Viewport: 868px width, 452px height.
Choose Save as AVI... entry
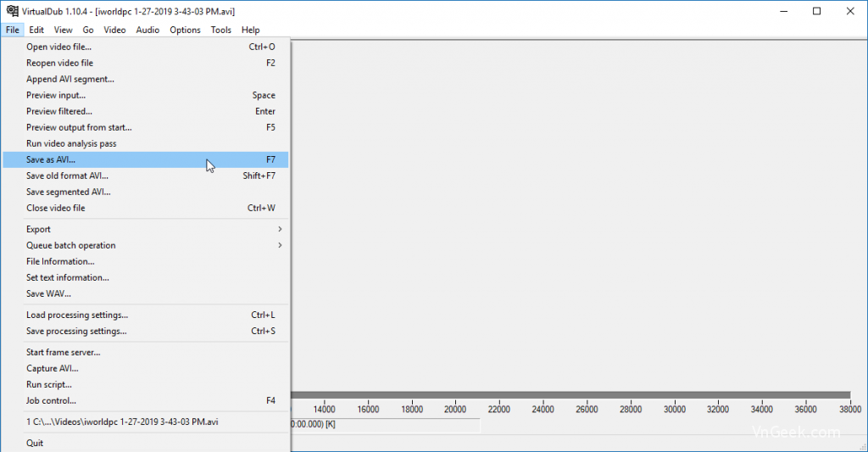pos(146,159)
